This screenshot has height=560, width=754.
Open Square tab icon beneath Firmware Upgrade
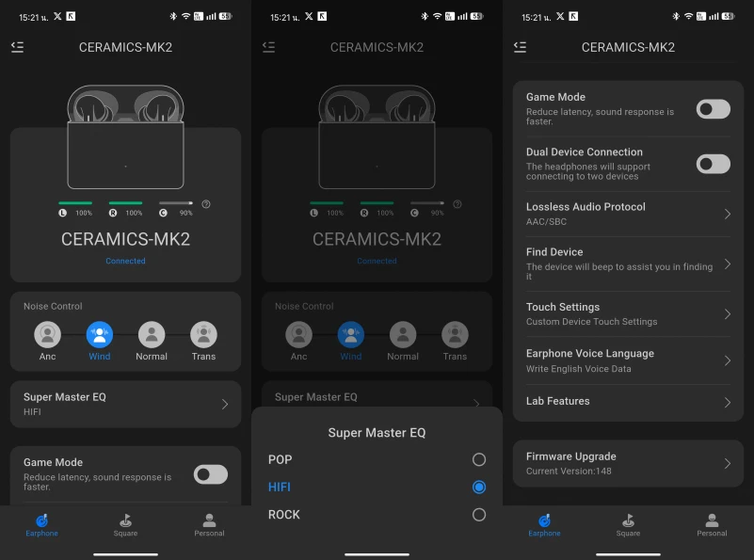[x=628, y=521]
